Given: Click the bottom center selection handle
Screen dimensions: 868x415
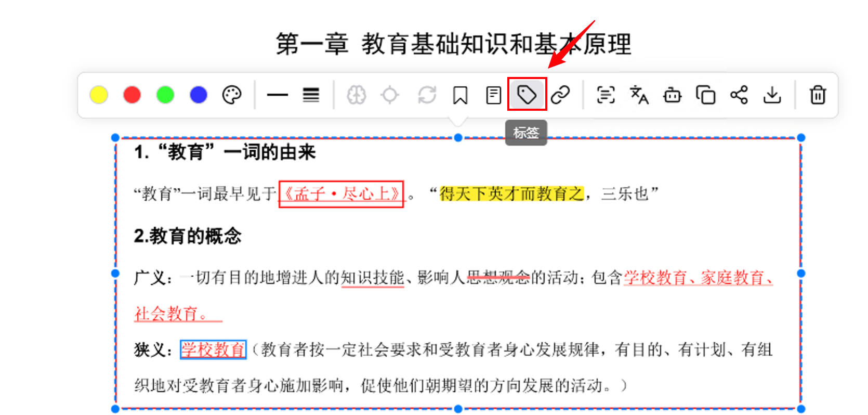Looking at the screenshot, I should [x=458, y=409].
